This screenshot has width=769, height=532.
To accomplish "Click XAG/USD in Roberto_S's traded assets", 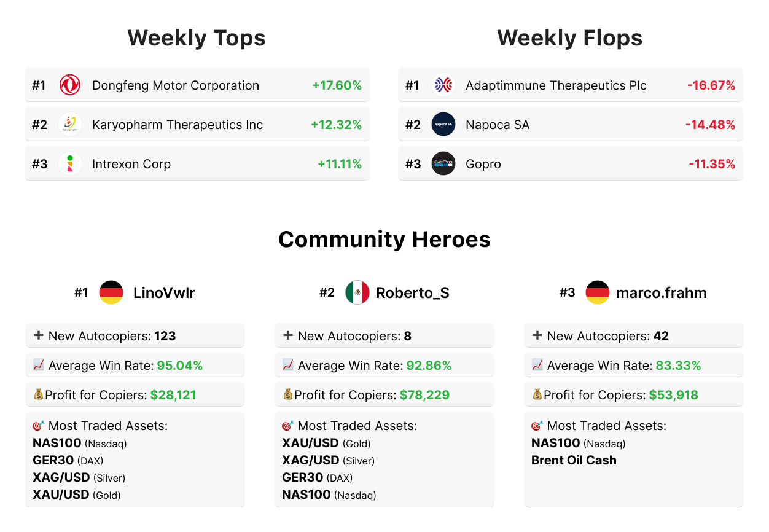I will tap(311, 460).
